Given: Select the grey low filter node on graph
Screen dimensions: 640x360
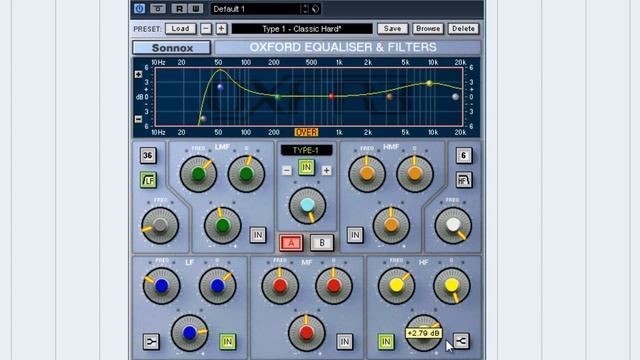Looking at the screenshot, I should [x=203, y=119].
